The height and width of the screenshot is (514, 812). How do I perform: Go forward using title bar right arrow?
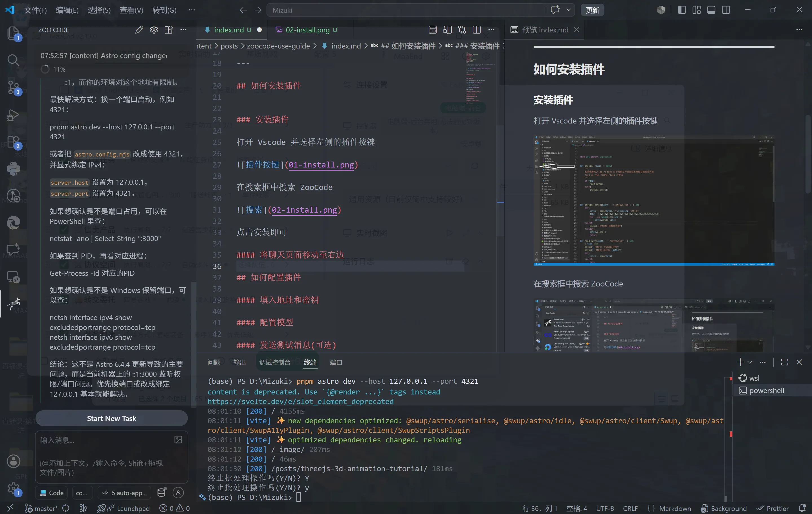click(x=258, y=10)
